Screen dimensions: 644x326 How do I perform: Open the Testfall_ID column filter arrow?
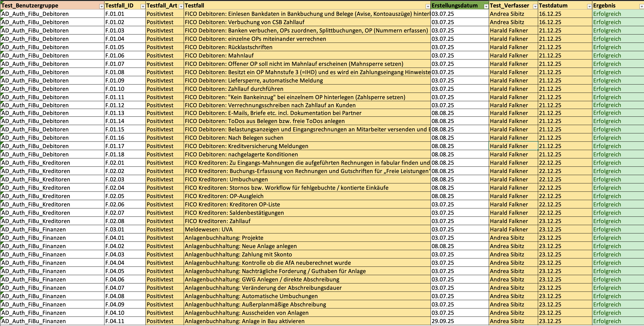point(143,6)
